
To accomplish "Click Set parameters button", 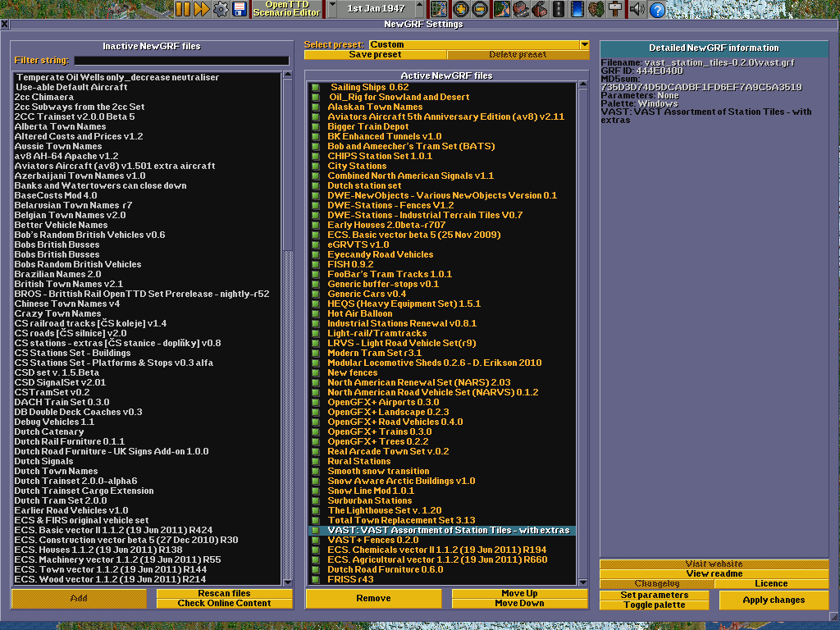I will click(x=654, y=596).
